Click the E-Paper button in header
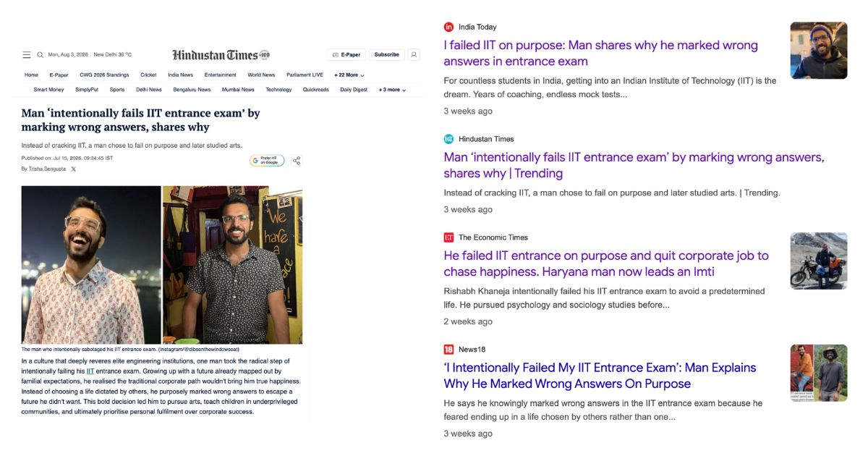Image resolution: width=868 pixels, height=456 pixels. click(346, 55)
